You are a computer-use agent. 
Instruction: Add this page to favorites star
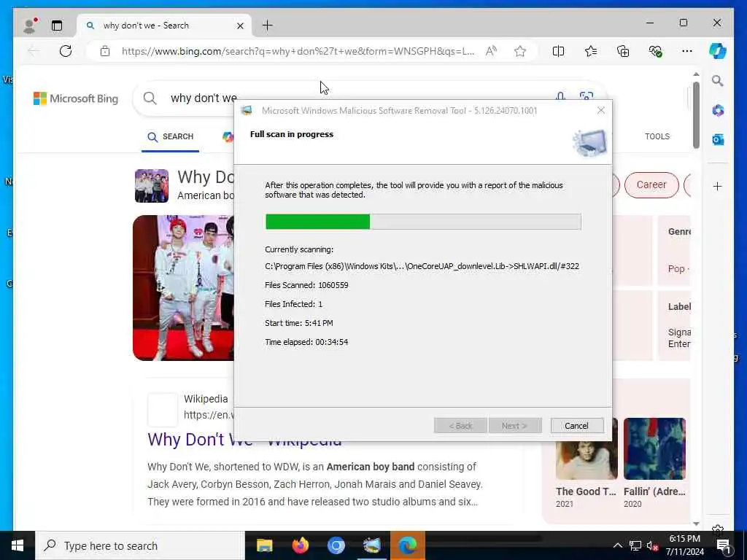[519, 51]
